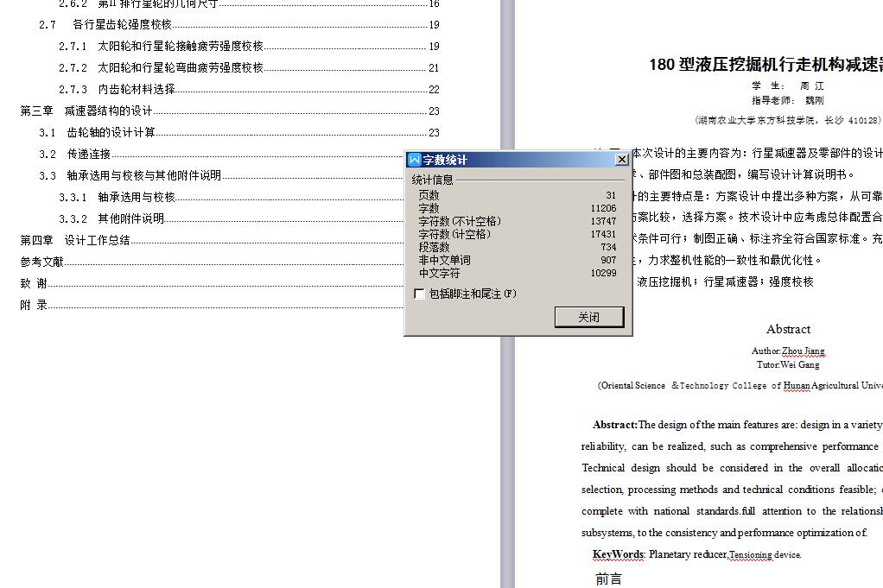Viewport: 883px width, 588px height.
Task: Click the 字符数(计空格) value 17431
Action: click(x=603, y=234)
